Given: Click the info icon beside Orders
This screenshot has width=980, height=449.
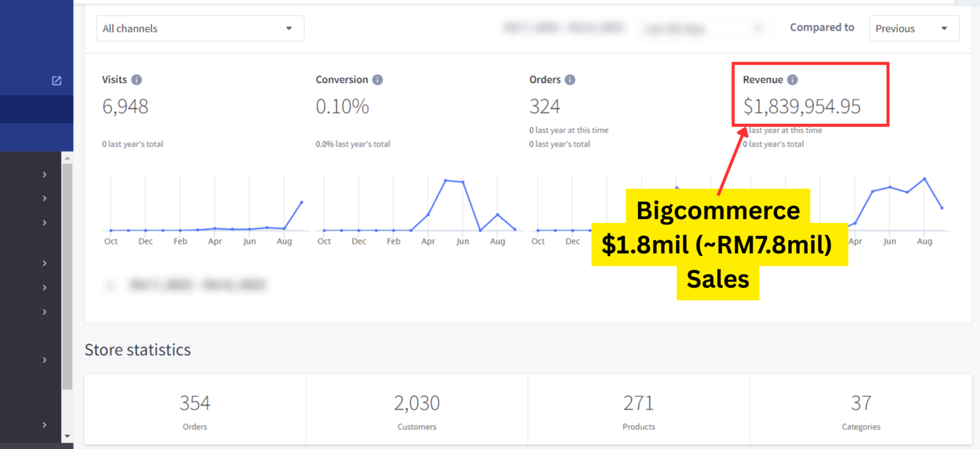Looking at the screenshot, I should 570,80.
